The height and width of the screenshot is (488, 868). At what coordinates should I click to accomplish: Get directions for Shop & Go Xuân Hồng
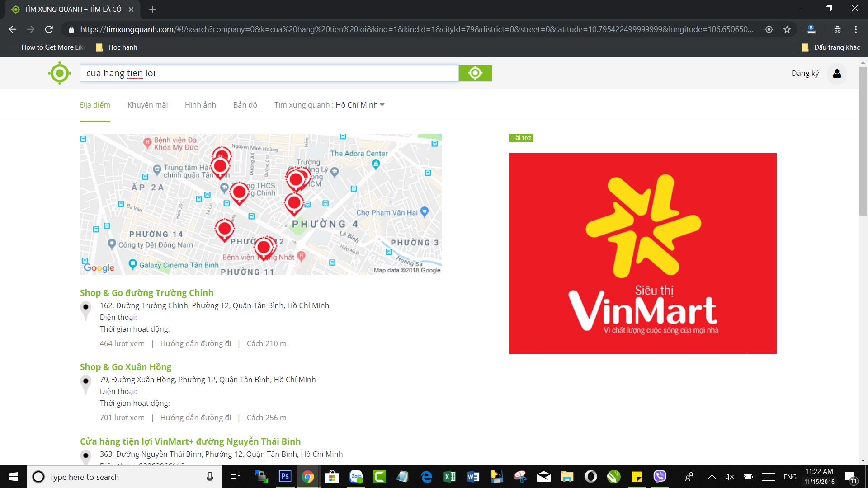pyautogui.click(x=196, y=418)
